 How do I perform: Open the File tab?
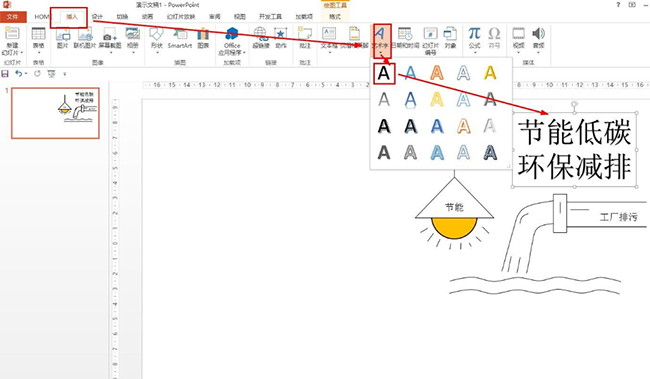[12, 17]
